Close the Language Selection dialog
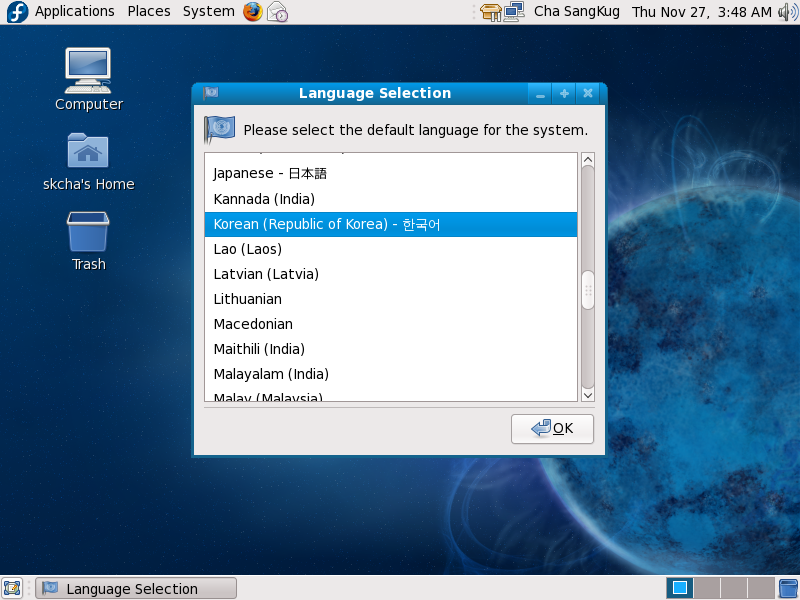The height and width of the screenshot is (600, 800). [x=588, y=93]
